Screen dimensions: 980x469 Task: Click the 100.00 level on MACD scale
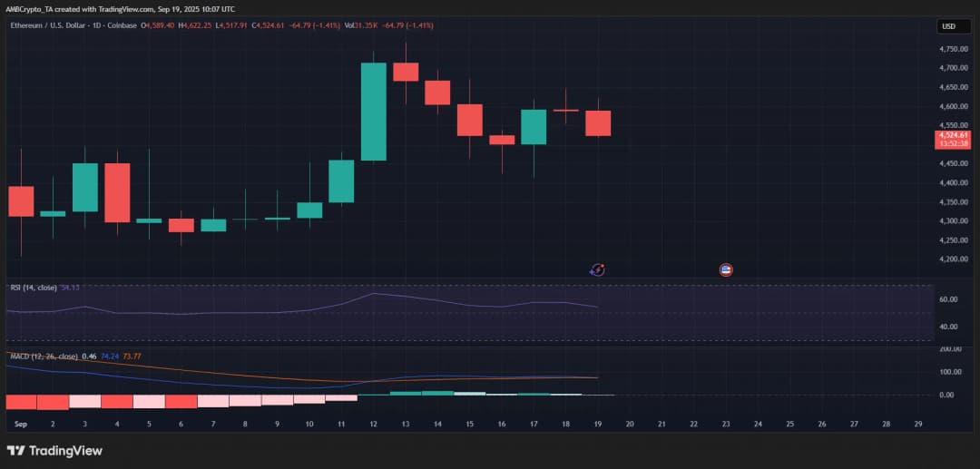950,372
